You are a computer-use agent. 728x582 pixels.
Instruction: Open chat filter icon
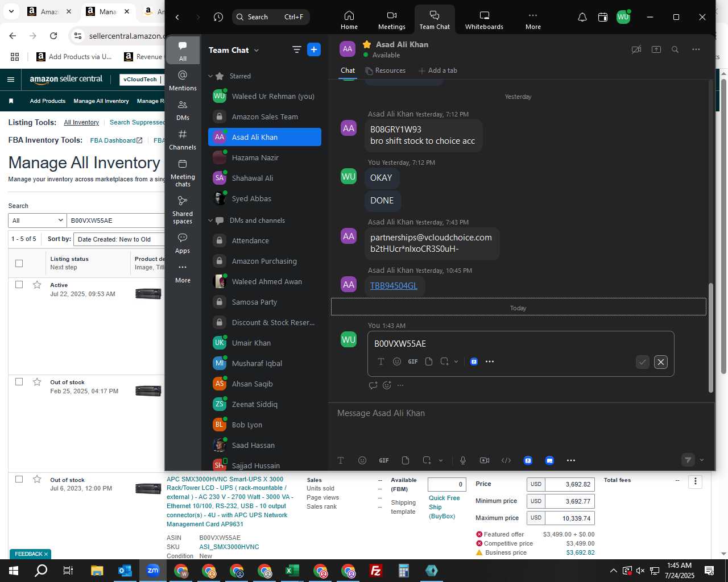point(296,49)
